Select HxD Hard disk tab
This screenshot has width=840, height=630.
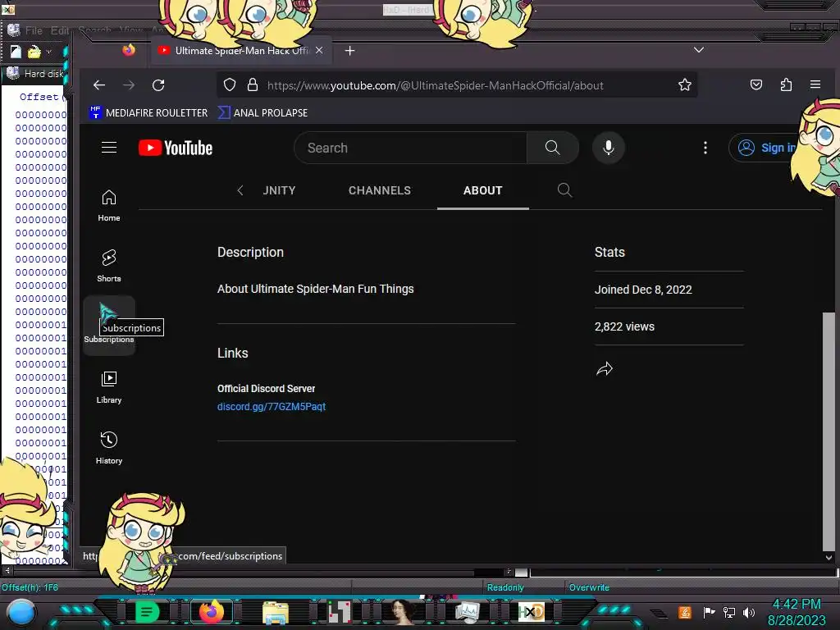pyautogui.click(x=35, y=73)
